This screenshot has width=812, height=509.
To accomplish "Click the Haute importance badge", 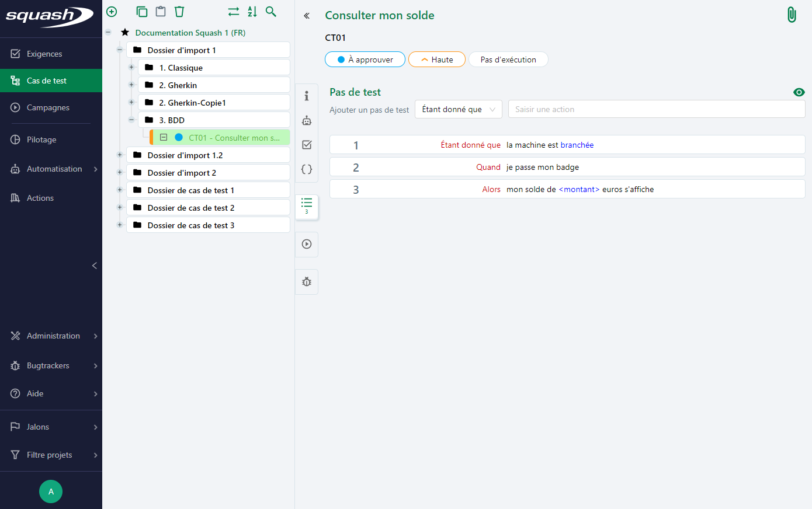I will click(436, 60).
